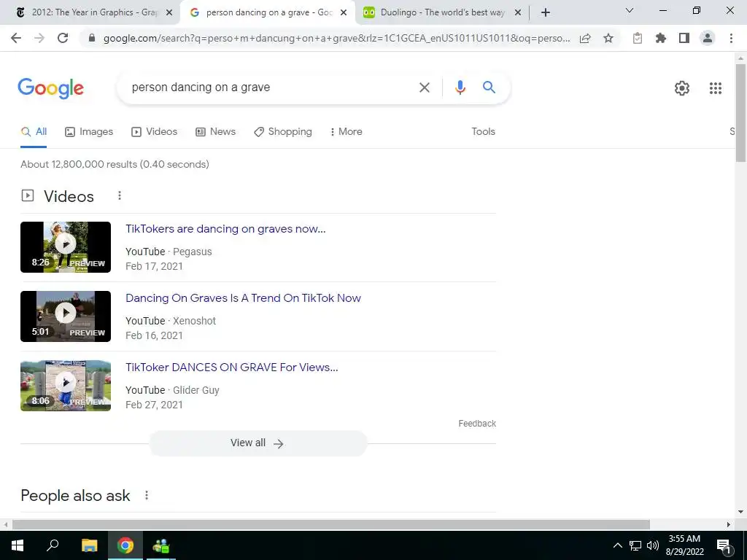Viewport: 747px width, 560px height.
Task: Open the network status tray icon
Action: 635,545
